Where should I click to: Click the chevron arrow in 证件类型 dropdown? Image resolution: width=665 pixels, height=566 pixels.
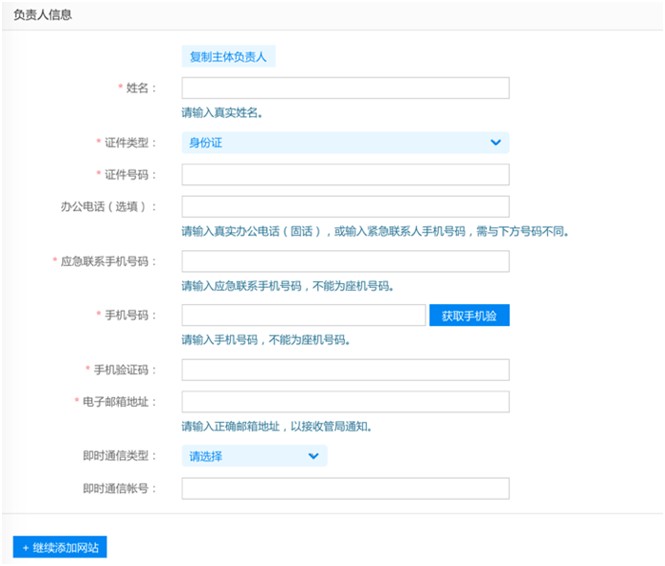(x=495, y=143)
